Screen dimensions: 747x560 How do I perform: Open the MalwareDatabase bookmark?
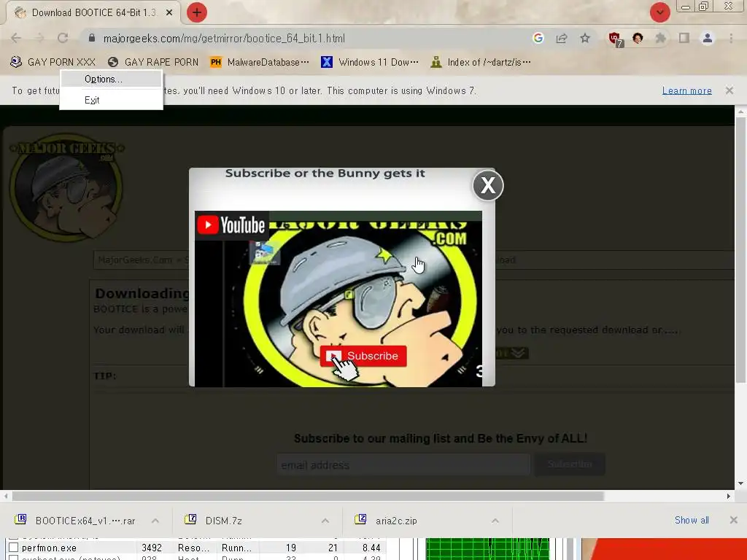coord(260,62)
